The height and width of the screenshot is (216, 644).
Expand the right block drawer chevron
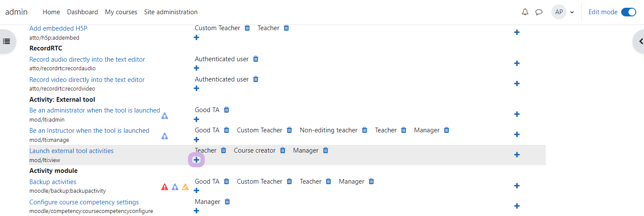point(640,41)
